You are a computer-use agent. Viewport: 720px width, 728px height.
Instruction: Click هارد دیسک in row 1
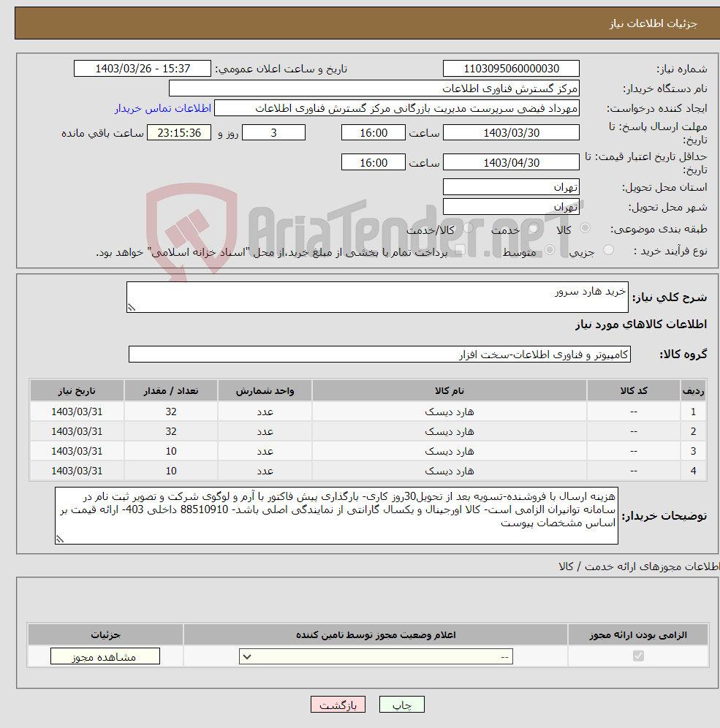tap(450, 412)
